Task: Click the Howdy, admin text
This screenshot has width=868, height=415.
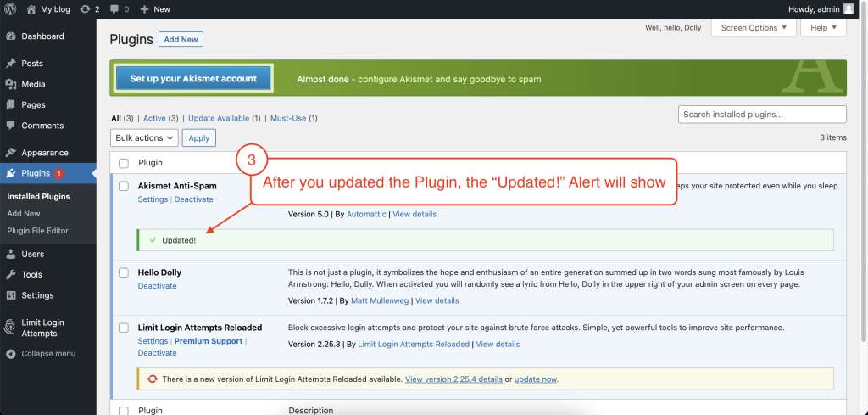Action: pos(814,8)
